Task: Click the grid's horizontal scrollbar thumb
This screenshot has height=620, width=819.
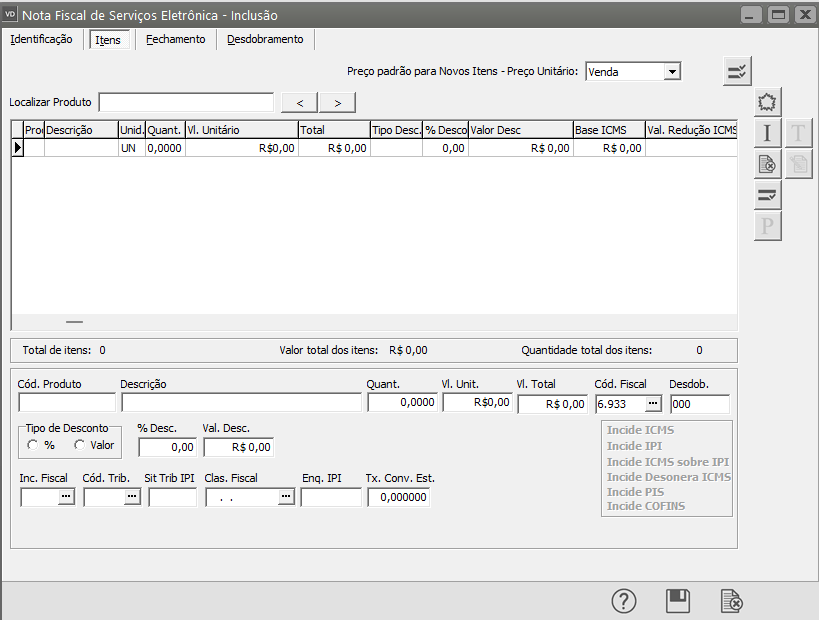Action: [x=74, y=322]
